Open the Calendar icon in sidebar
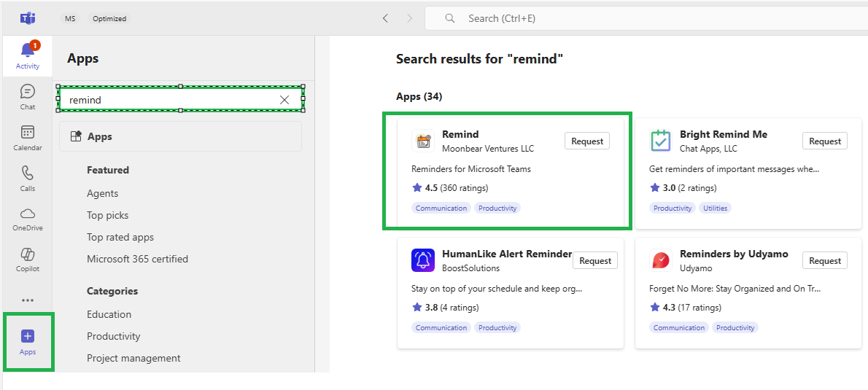Image resolution: width=868 pixels, height=390 pixels. tap(28, 132)
